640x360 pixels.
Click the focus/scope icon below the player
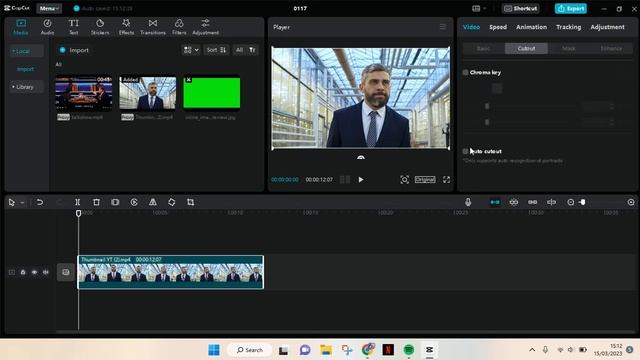404,180
